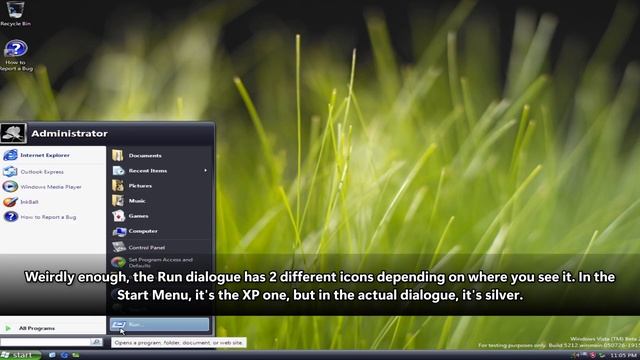Click the taskbar clock showing 11:05 PM
640x360 pixels.
tap(623, 356)
